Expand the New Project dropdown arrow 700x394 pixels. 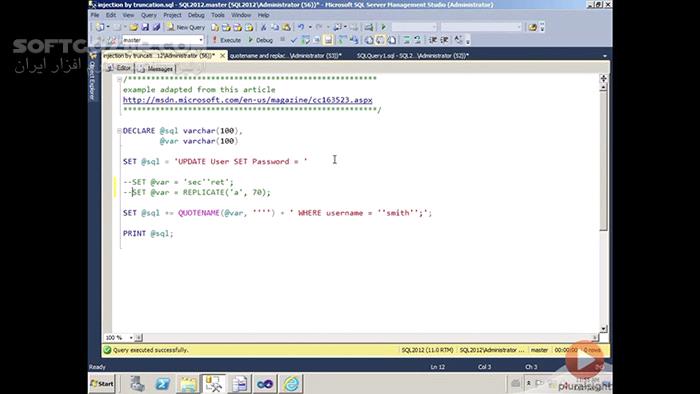[108, 27]
